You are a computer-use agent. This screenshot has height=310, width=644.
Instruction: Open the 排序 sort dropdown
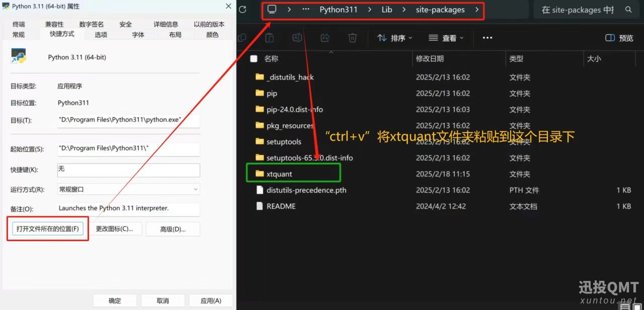395,38
